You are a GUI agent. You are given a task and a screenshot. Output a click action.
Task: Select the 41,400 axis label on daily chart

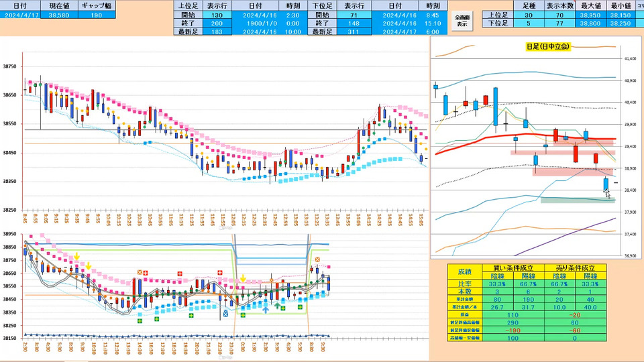coord(630,59)
